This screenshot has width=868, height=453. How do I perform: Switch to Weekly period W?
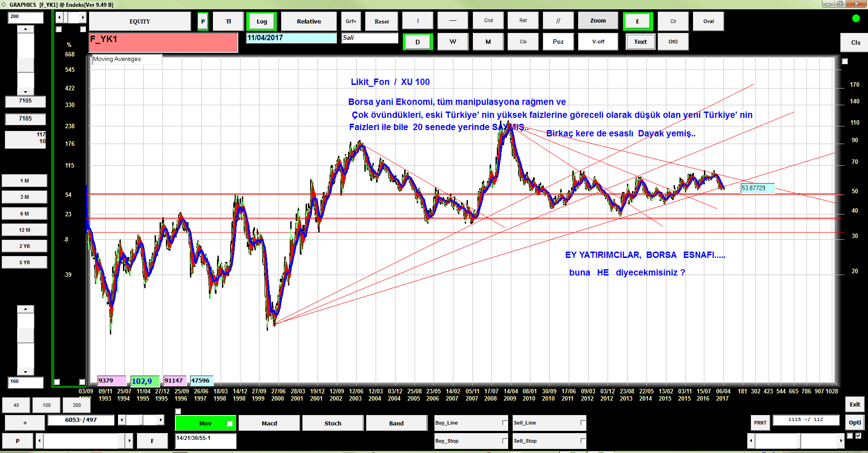(453, 42)
